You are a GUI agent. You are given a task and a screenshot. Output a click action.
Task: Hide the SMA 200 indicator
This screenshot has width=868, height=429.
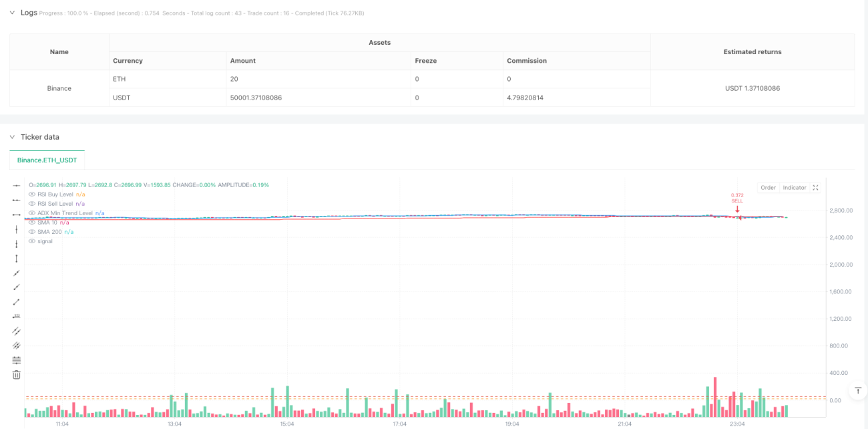click(x=32, y=232)
